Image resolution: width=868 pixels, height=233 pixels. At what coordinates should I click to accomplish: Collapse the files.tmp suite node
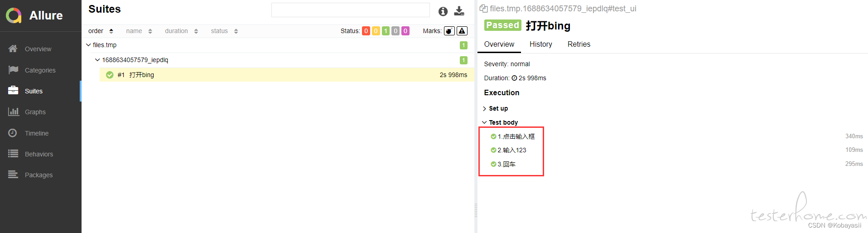[x=89, y=45]
